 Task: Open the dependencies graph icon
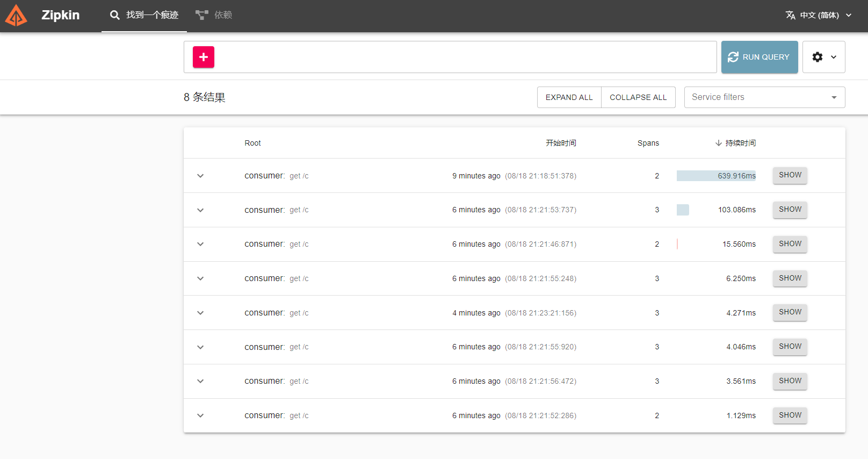point(202,15)
